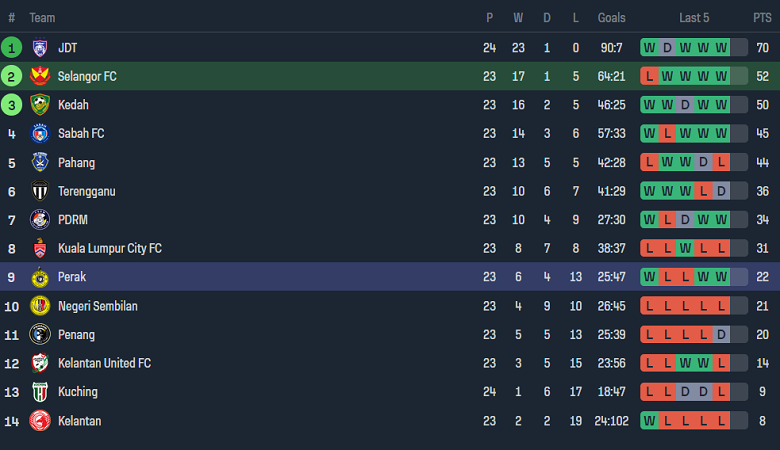Open the Penang team page
This screenshot has width=780, height=450.
(76, 335)
